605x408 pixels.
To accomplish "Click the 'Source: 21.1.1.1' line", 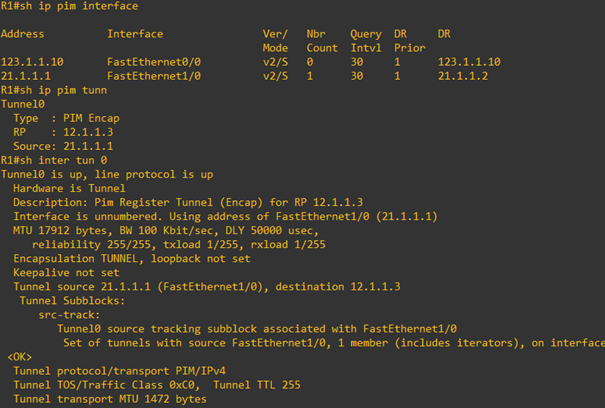I will click(x=63, y=146).
